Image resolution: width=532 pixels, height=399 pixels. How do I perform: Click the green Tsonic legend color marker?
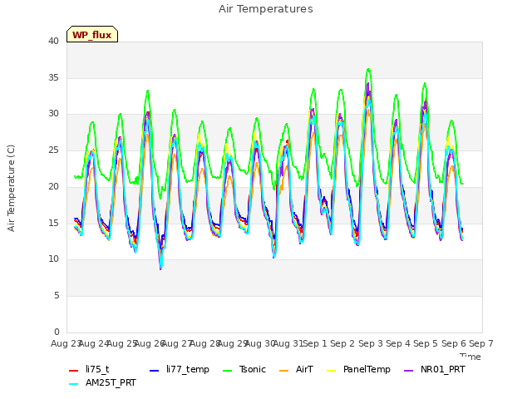click(x=227, y=371)
